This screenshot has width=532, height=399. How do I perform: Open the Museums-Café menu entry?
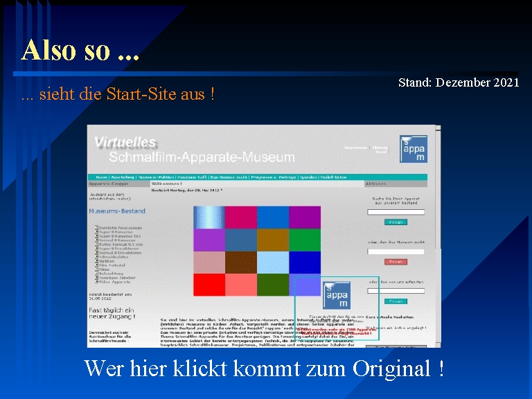192,177
